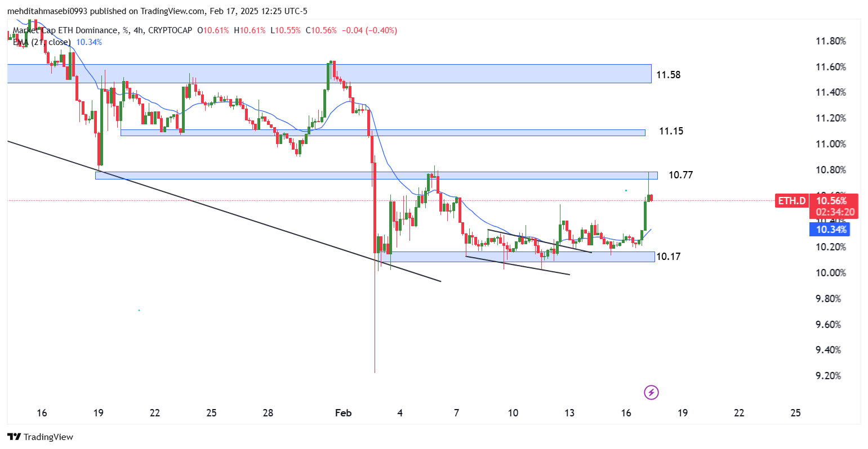The width and height of the screenshot is (868, 449).
Task: Select the red ETH.D symbol tag
Action: point(791,201)
